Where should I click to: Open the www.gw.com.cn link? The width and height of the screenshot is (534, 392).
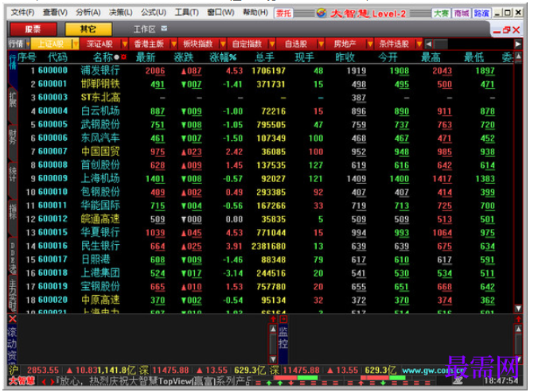[432, 371]
